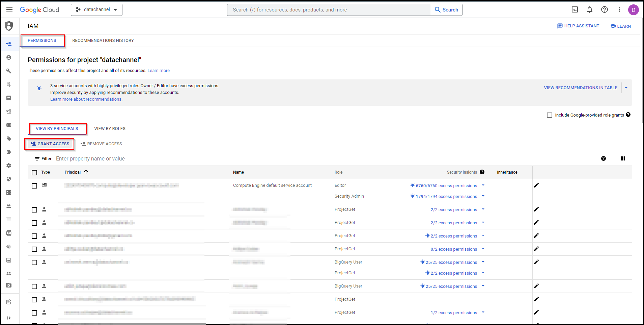Check the row with 0/2 excess permissions
The width and height of the screenshot is (644, 325).
pos(34,249)
